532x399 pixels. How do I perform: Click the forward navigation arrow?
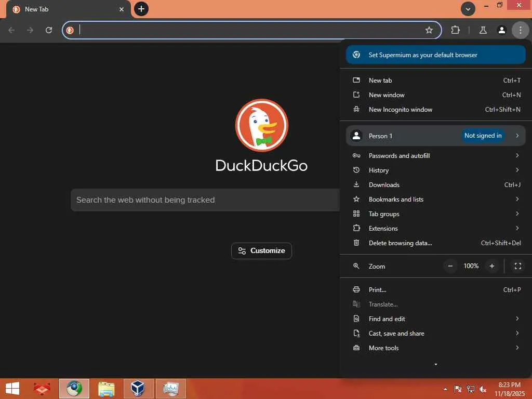point(30,30)
